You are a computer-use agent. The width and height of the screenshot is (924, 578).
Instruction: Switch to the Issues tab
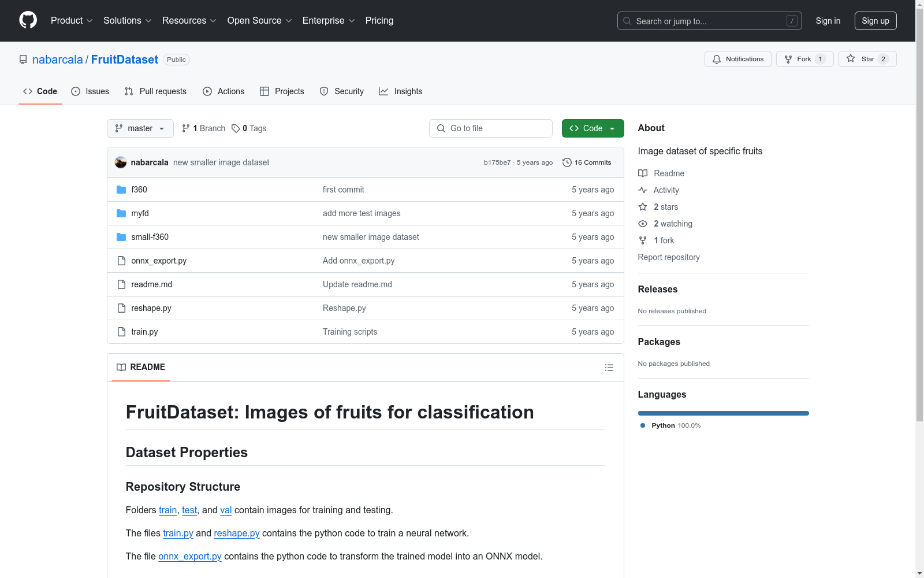pos(90,91)
